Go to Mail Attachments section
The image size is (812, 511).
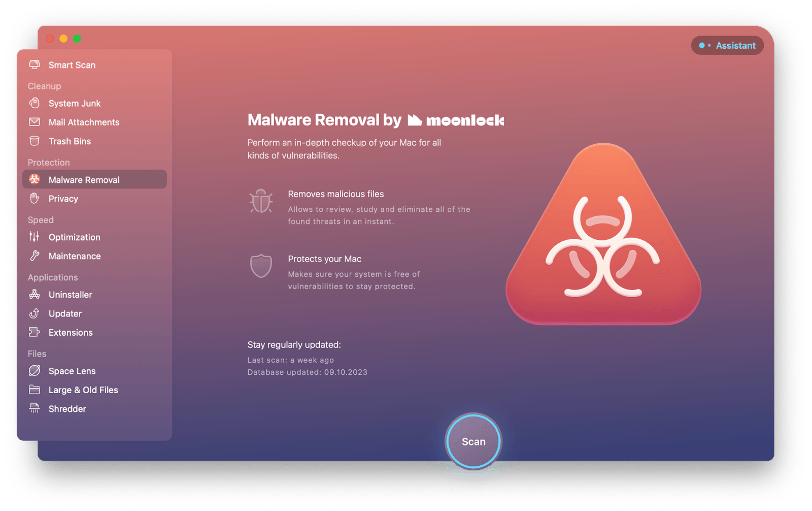click(94, 122)
